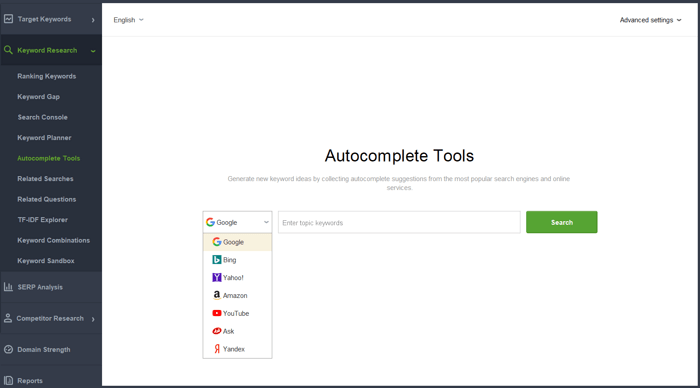This screenshot has height=388, width=700.
Task: Open Search Console in the sidebar
Action: (42, 117)
